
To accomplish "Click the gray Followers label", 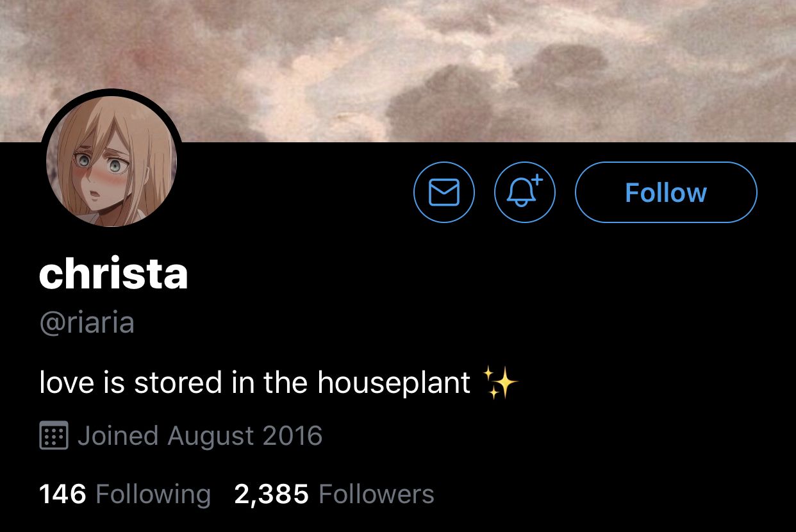I will [376, 494].
